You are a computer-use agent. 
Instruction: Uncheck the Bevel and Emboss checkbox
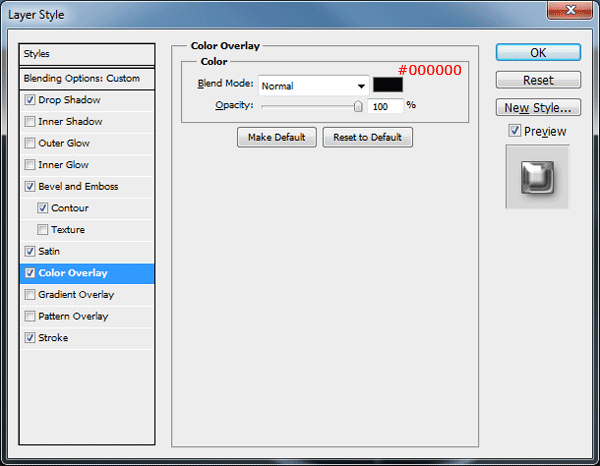coord(30,186)
